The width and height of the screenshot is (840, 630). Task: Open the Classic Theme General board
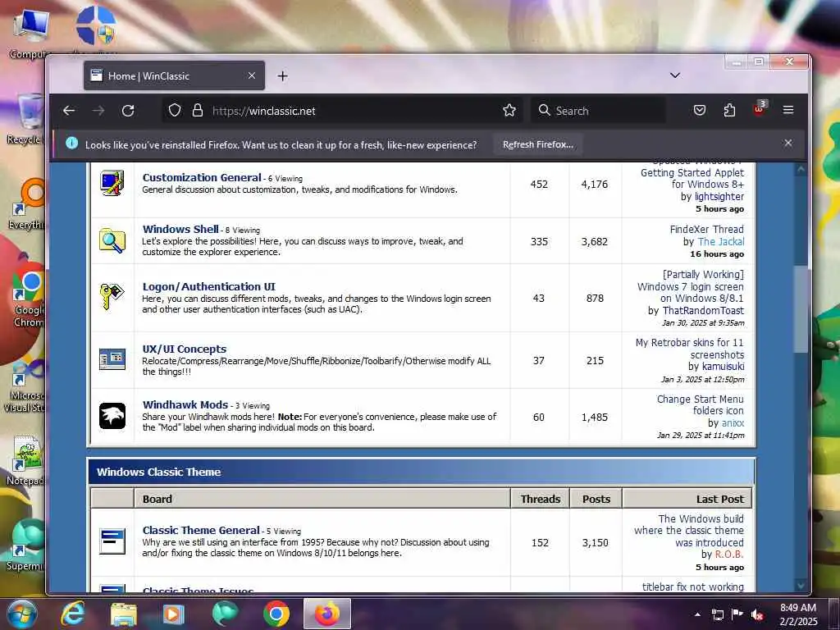(201, 531)
